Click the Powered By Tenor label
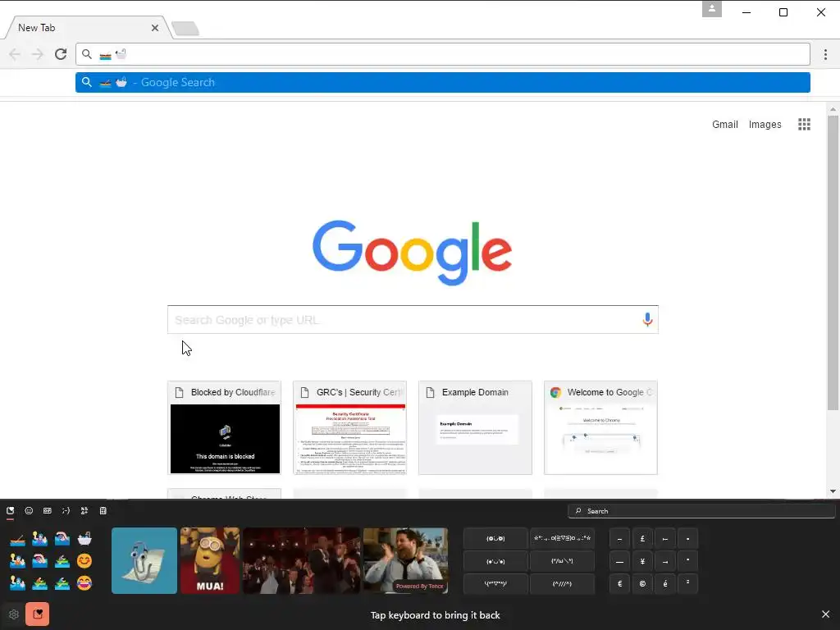 [419, 586]
